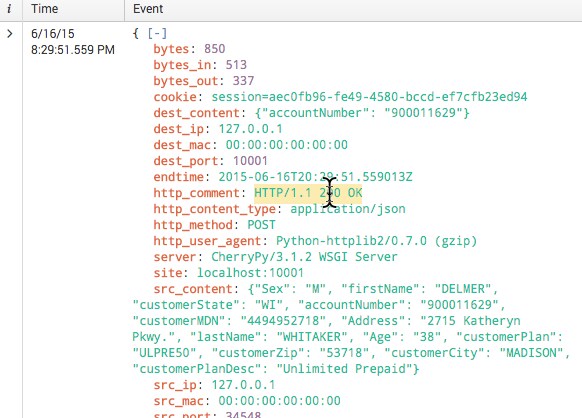Click the bytes_out field name
The height and width of the screenshot is (418, 582).
[x=186, y=81]
